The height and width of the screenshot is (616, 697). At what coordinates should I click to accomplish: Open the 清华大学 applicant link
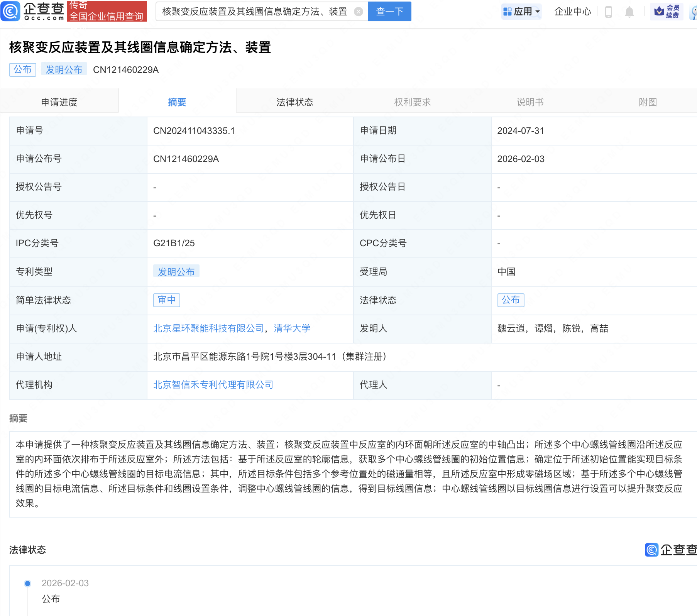(x=292, y=328)
